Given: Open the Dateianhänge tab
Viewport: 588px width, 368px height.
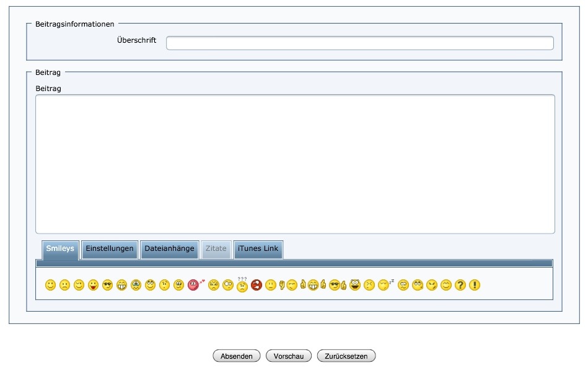Looking at the screenshot, I should click(x=170, y=249).
